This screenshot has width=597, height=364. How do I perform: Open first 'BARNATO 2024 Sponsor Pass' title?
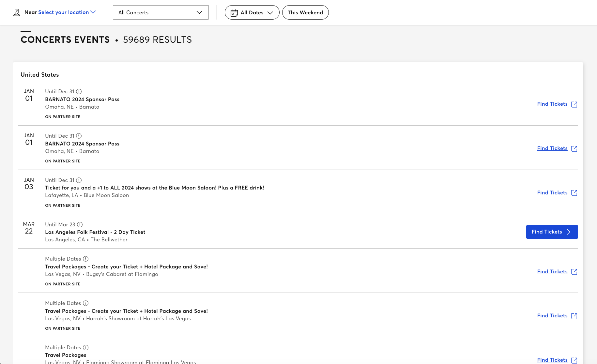[x=82, y=99]
